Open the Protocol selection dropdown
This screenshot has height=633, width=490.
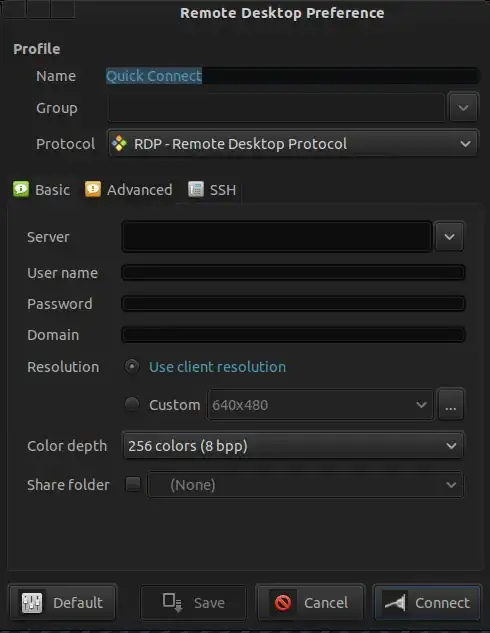[x=293, y=144]
